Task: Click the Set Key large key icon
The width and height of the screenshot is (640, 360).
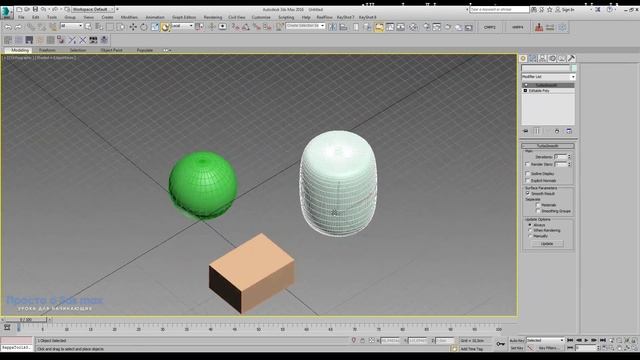Action: [x=500, y=344]
